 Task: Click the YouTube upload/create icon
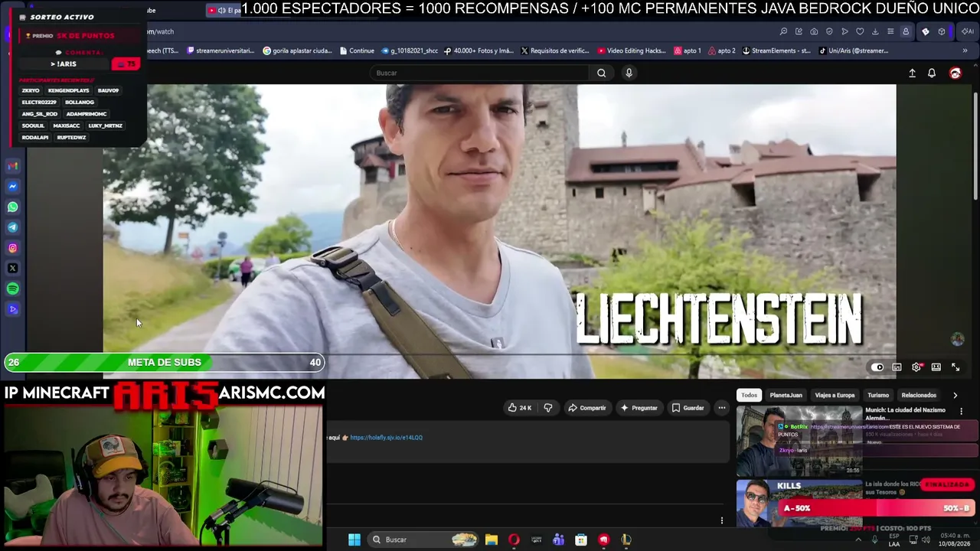(x=912, y=73)
